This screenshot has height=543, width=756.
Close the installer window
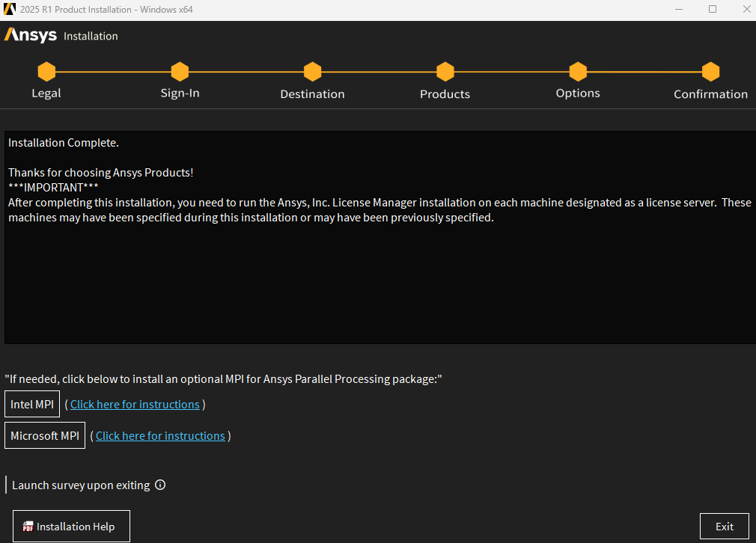click(746, 9)
